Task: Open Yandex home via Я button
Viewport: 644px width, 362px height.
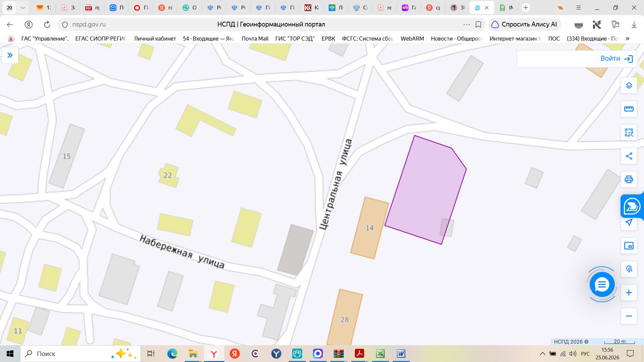Action: (29, 24)
